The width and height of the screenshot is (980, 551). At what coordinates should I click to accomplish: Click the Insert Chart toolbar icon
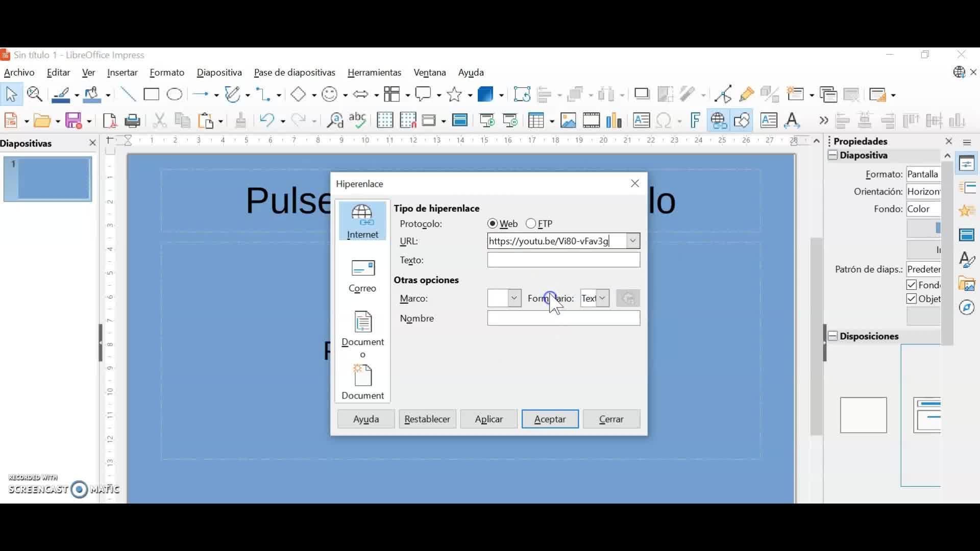[x=614, y=121]
